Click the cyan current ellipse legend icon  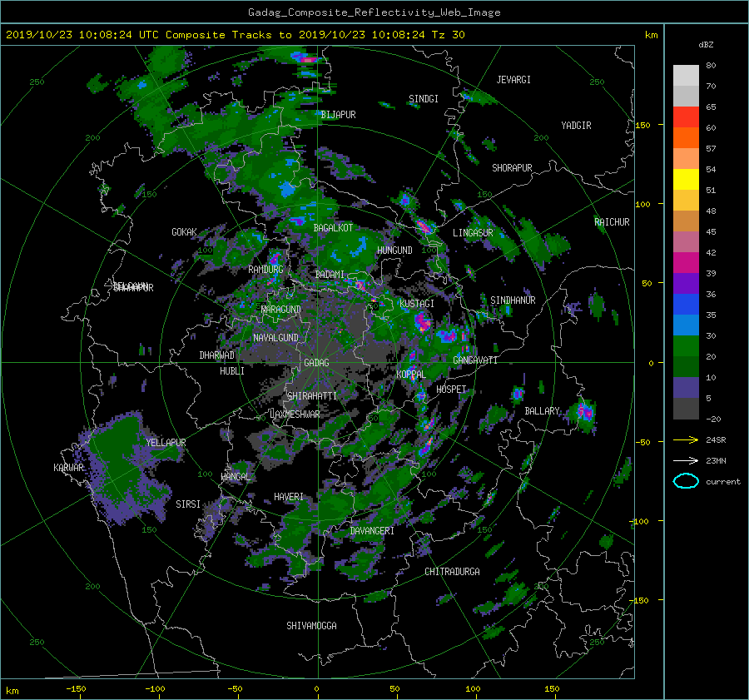[686, 481]
